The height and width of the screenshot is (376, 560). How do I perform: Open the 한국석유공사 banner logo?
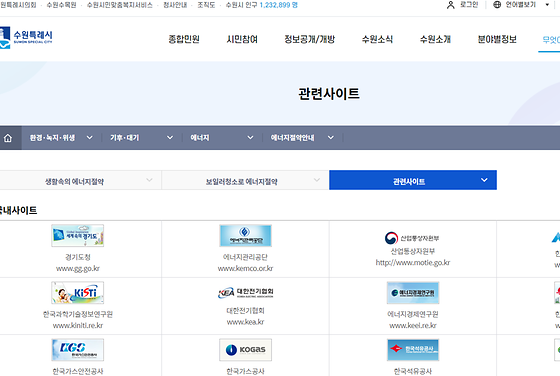tap(413, 350)
